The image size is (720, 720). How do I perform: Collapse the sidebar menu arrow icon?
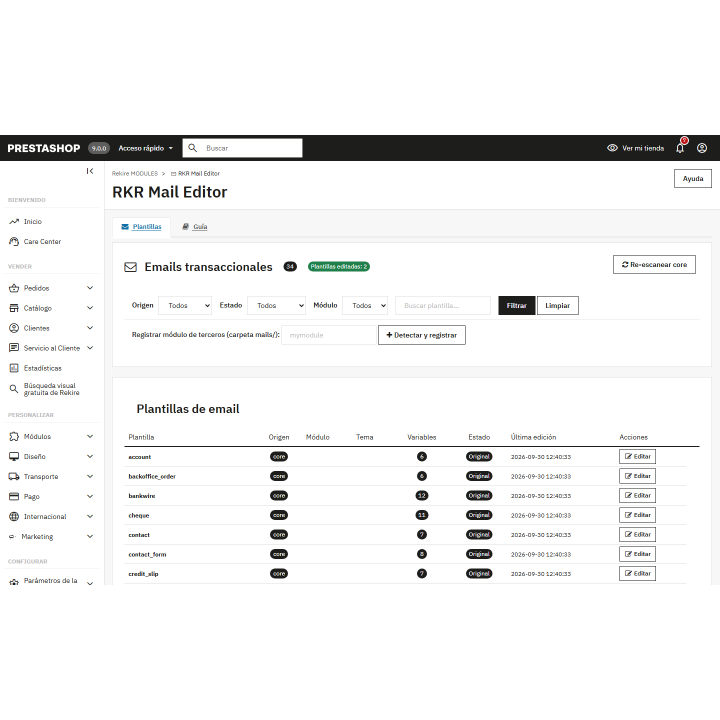[90, 171]
